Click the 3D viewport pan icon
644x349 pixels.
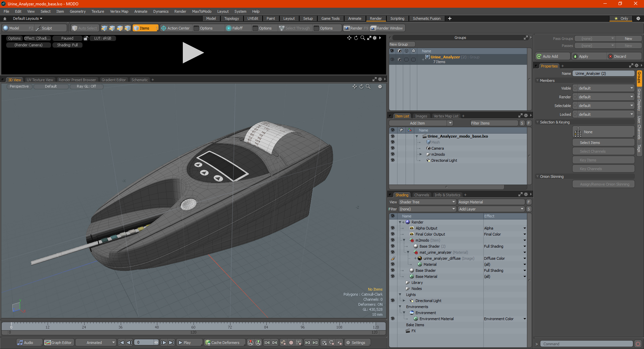pos(355,87)
